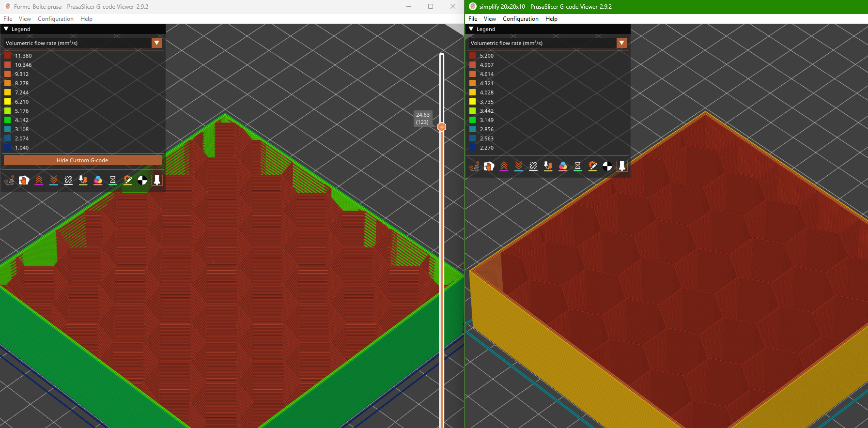Toggle Center of gravity marker in Forme-Boite window
This screenshot has width=868, height=428.
pyautogui.click(x=142, y=180)
